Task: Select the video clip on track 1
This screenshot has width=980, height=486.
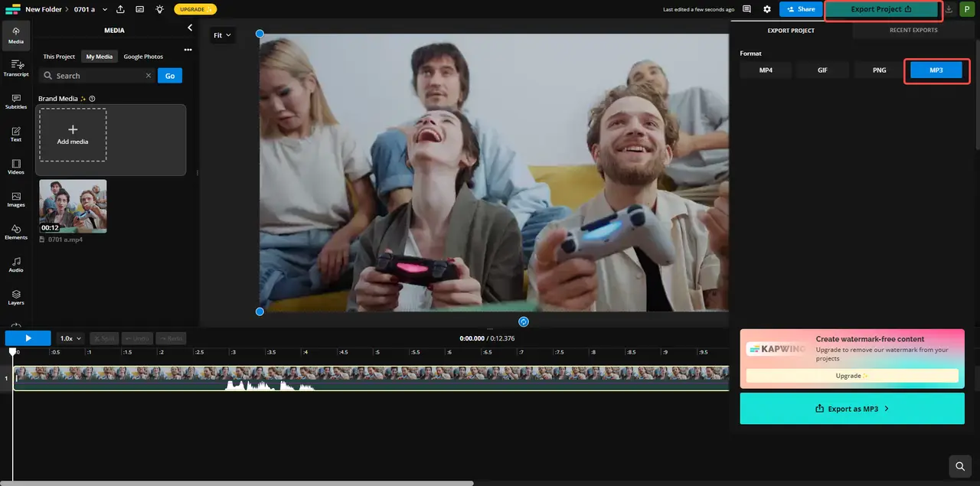Action: (x=371, y=378)
